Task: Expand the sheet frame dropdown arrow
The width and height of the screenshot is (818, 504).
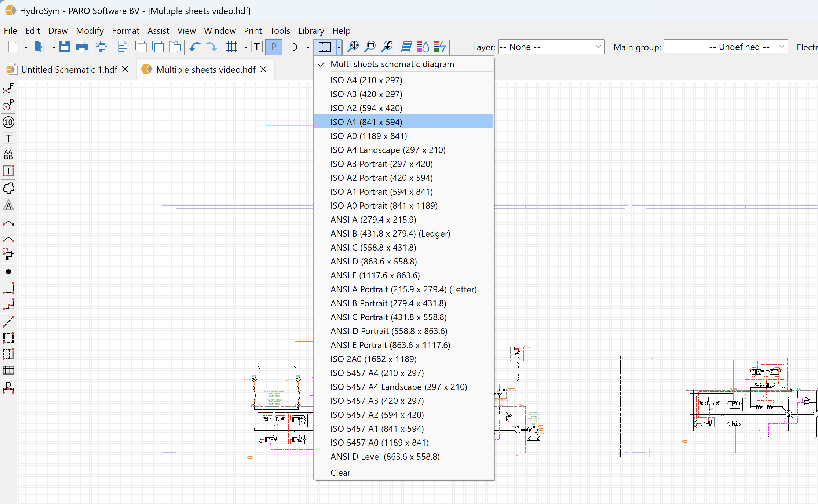Action: click(339, 47)
